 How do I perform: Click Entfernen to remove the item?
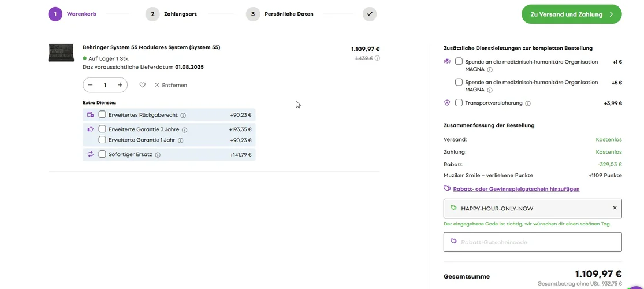click(171, 85)
